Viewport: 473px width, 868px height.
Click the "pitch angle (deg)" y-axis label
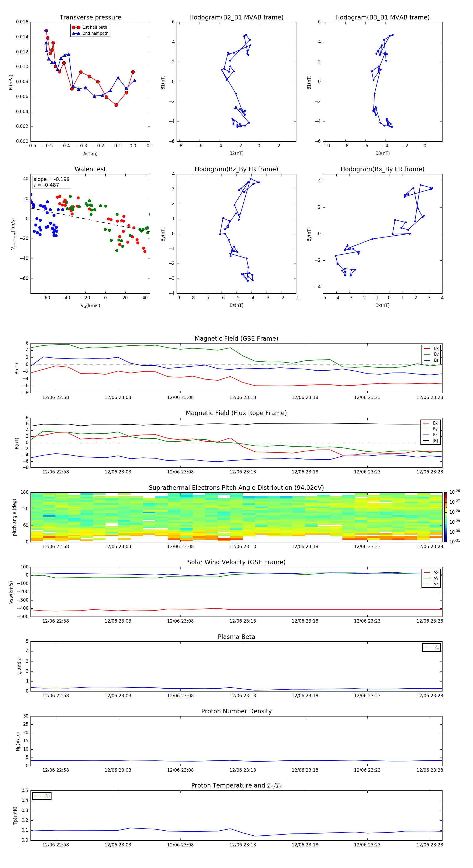pyautogui.click(x=14, y=517)
